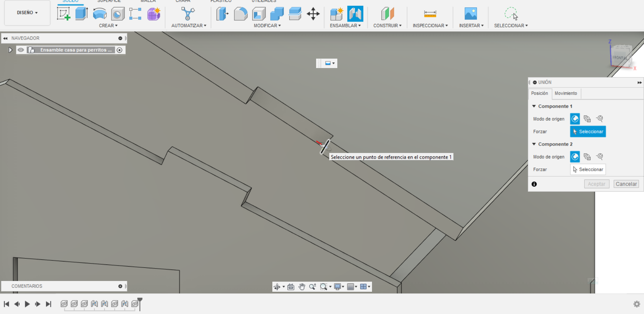Launch the Combine tool

277,14
